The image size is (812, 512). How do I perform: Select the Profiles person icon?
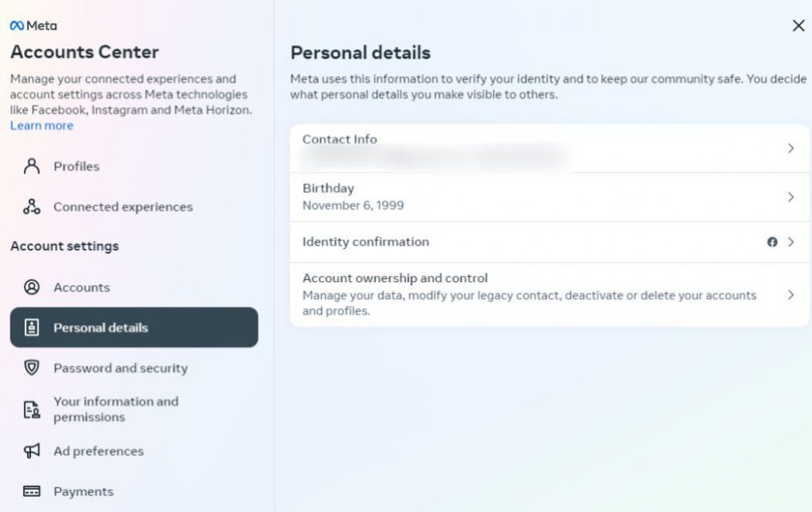click(30, 166)
